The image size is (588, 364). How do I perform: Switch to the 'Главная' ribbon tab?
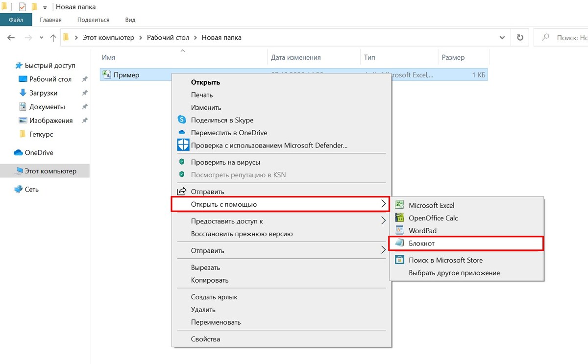(x=50, y=20)
